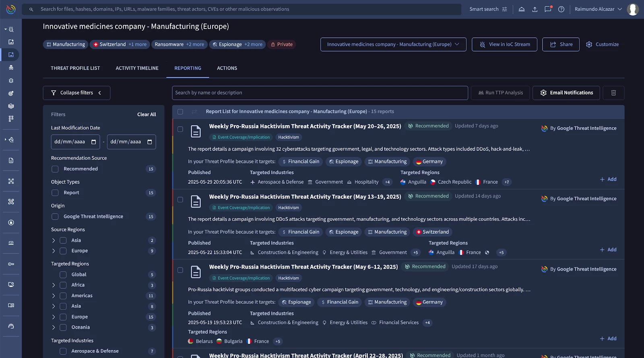Click the calendar icon in the end date field
The image size is (644, 358).
[150, 142]
